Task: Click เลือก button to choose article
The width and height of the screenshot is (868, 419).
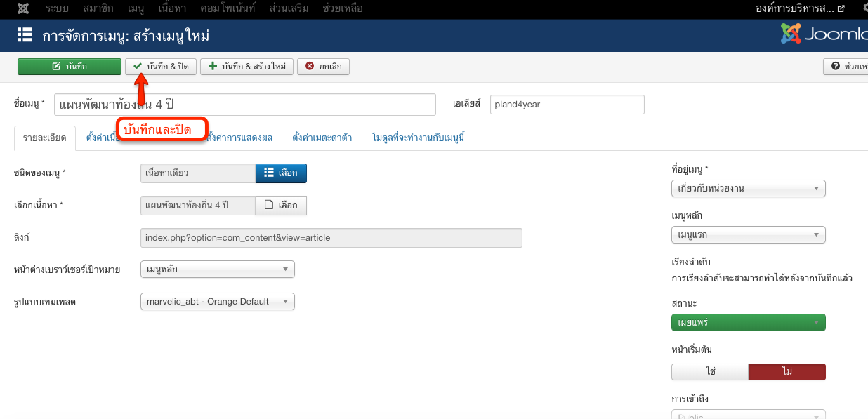Action: [281, 205]
